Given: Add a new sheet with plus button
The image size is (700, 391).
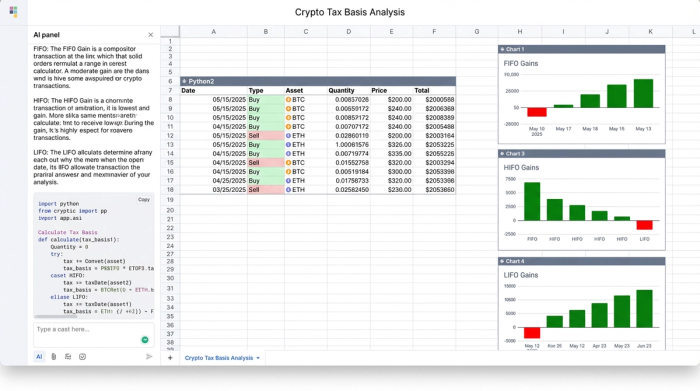Looking at the screenshot, I should (170, 358).
